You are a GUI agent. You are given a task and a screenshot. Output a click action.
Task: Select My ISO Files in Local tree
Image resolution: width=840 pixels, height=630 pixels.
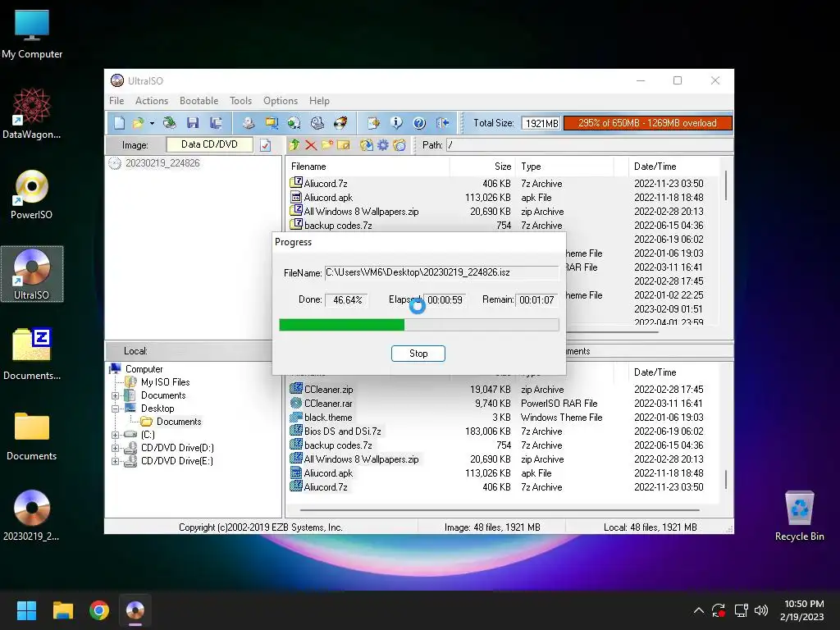[165, 382]
